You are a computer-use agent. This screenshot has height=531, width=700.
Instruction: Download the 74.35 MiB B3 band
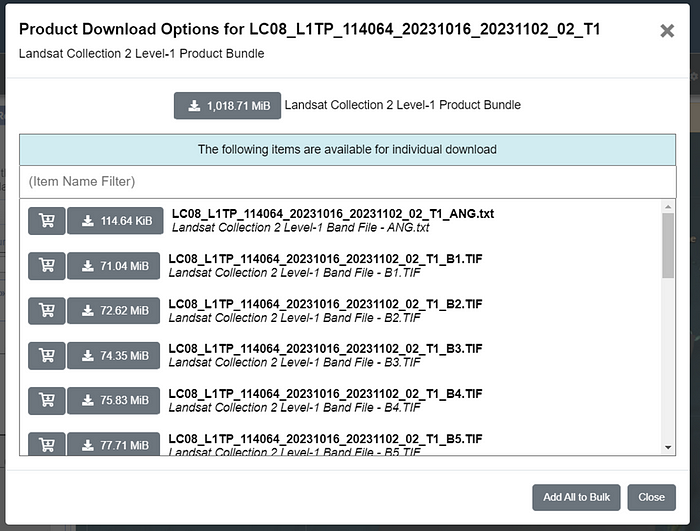pyautogui.click(x=113, y=355)
